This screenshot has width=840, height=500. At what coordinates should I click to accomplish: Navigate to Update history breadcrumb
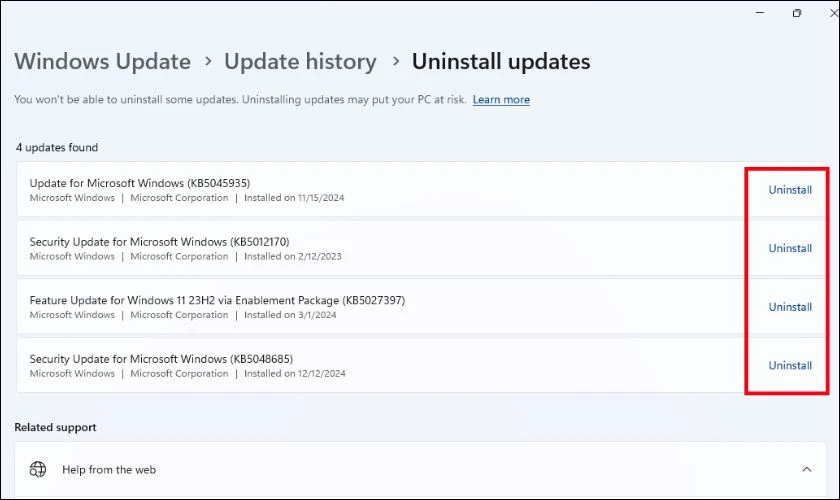pyautogui.click(x=300, y=62)
